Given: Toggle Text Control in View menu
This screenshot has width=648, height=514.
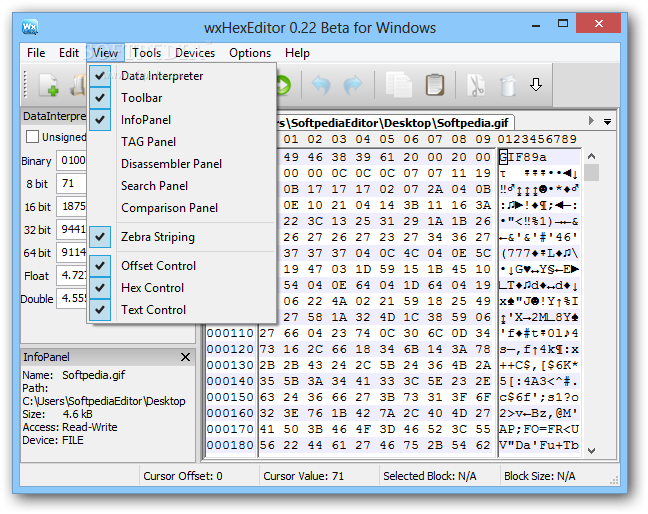Looking at the screenshot, I should [x=182, y=309].
